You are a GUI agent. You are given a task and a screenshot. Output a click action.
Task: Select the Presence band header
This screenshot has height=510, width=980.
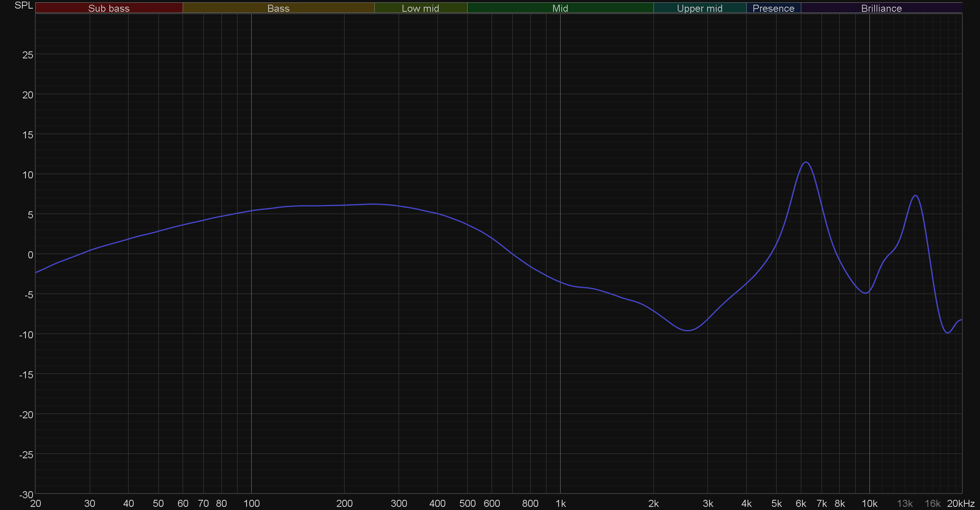click(773, 8)
